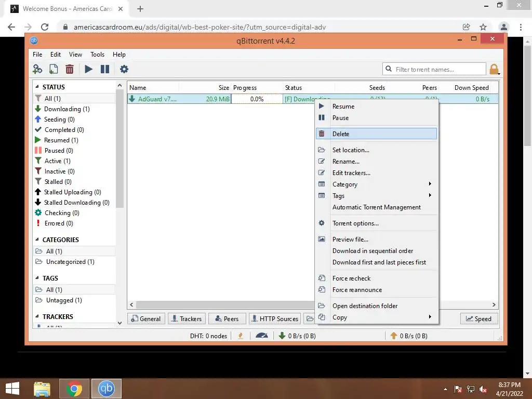This screenshot has height=399, width=532.
Task: Click the icon beside Force reannounce
Action: (322, 290)
